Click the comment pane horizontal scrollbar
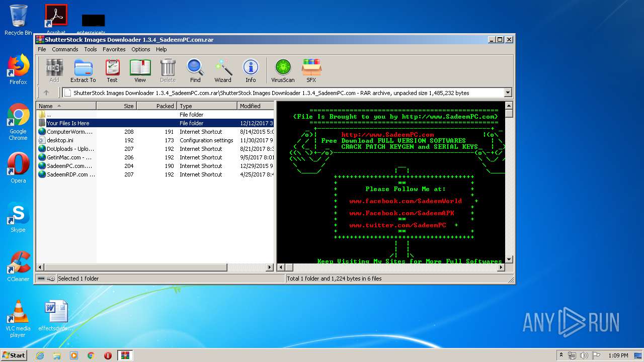 (390, 267)
